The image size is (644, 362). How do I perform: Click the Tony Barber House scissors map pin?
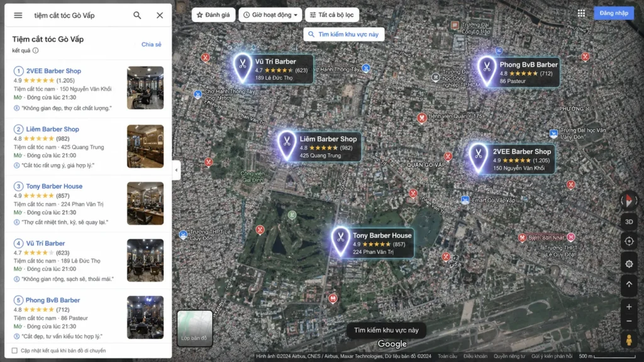pos(340,241)
